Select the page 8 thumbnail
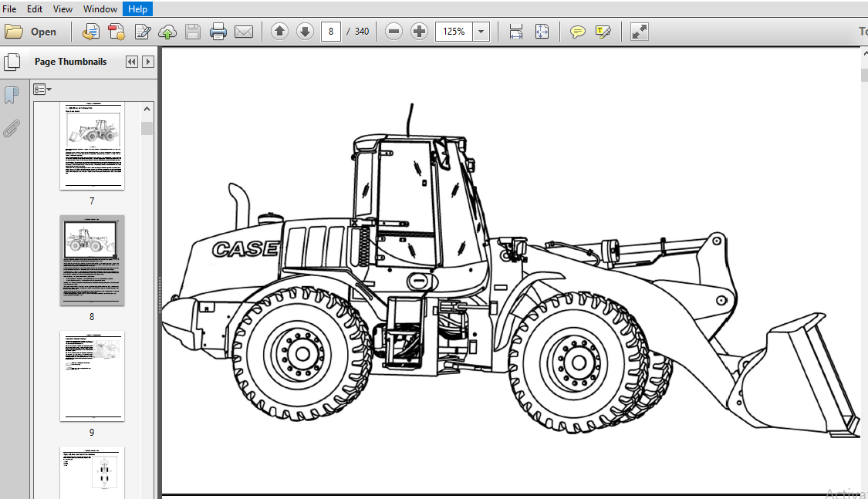This screenshot has height=499, width=868. click(92, 260)
